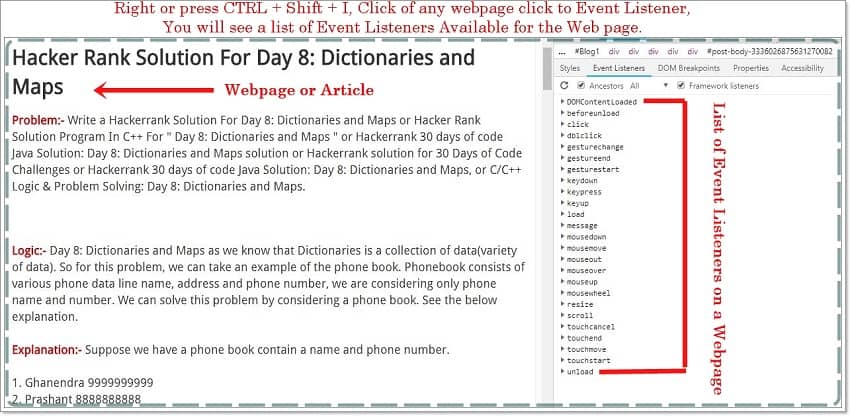Open the Properties tab
Viewport: 850px width, 416px height.
tap(751, 68)
